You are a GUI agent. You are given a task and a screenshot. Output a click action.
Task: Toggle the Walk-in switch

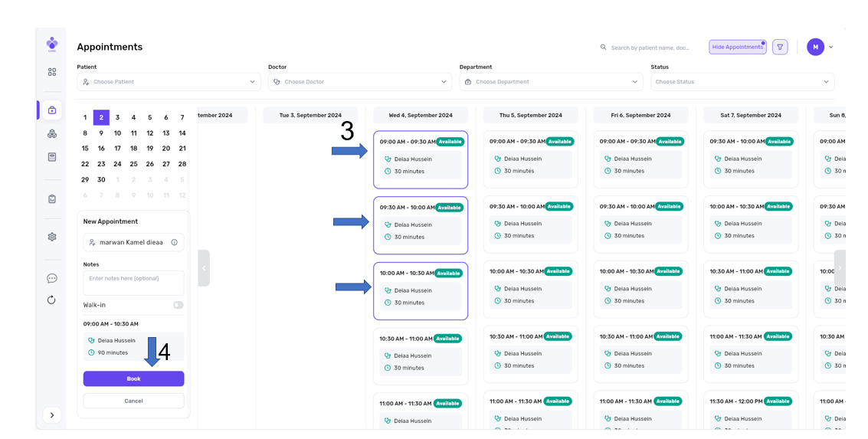pyautogui.click(x=178, y=305)
